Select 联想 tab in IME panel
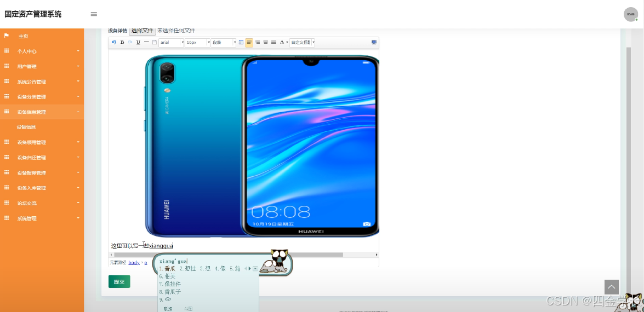This screenshot has width=644, height=312. 168,309
